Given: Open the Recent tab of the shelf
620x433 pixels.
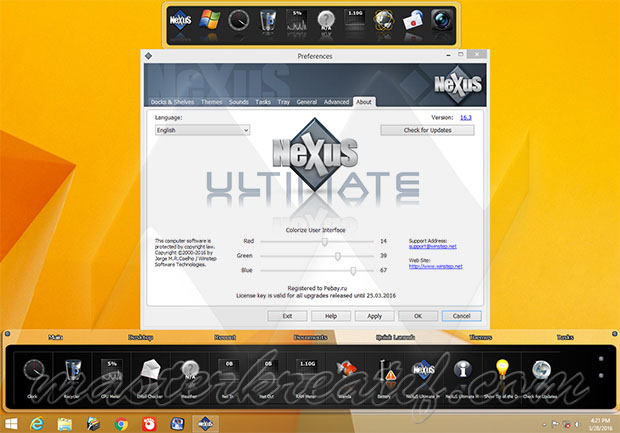Looking at the screenshot, I should [225, 337].
